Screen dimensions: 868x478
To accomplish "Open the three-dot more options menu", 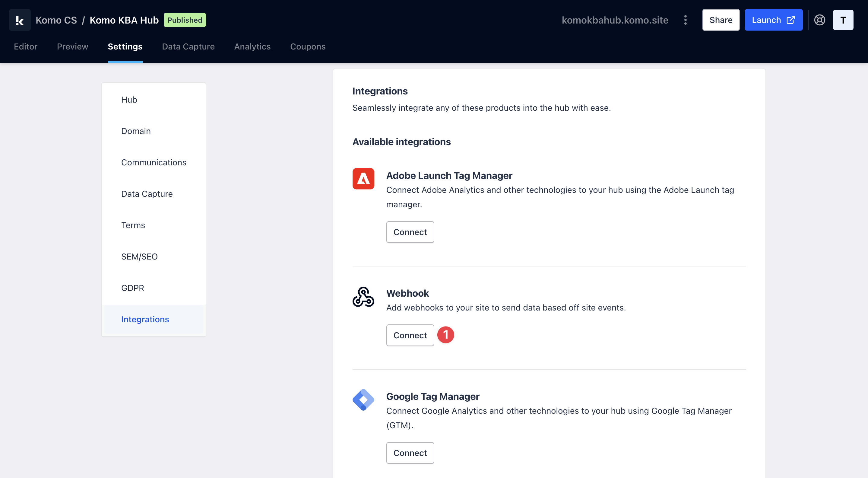I will pyautogui.click(x=685, y=20).
